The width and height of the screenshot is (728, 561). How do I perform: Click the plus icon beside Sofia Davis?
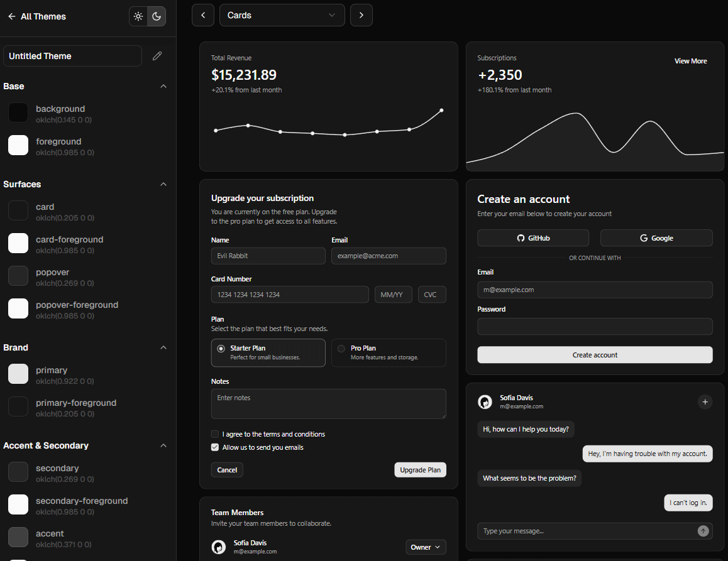click(705, 402)
